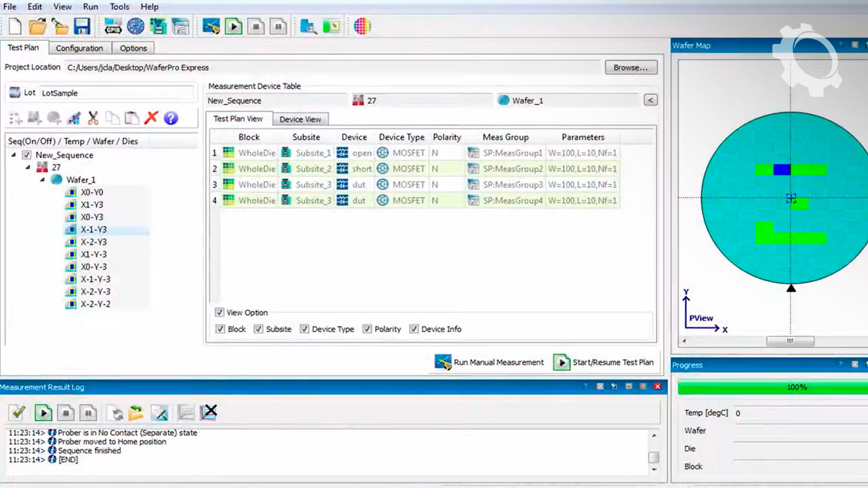Open help with the blue question mark
The height and width of the screenshot is (488, 868).
point(171,118)
